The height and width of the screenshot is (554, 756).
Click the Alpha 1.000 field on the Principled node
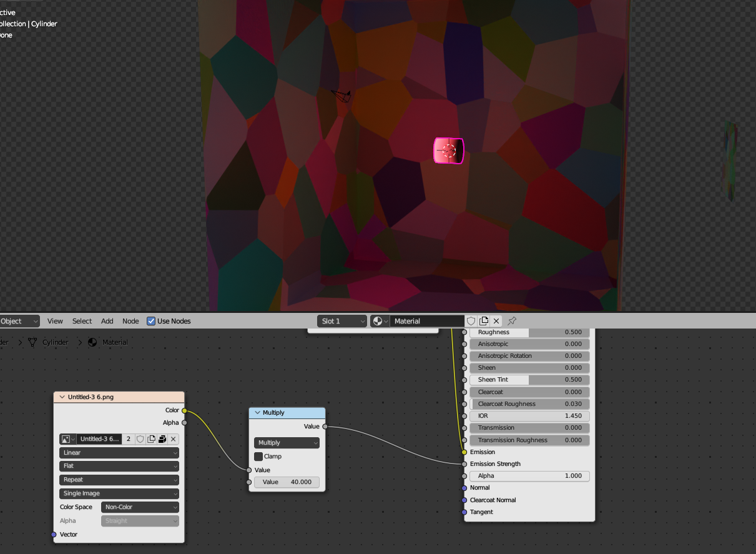pos(529,476)
